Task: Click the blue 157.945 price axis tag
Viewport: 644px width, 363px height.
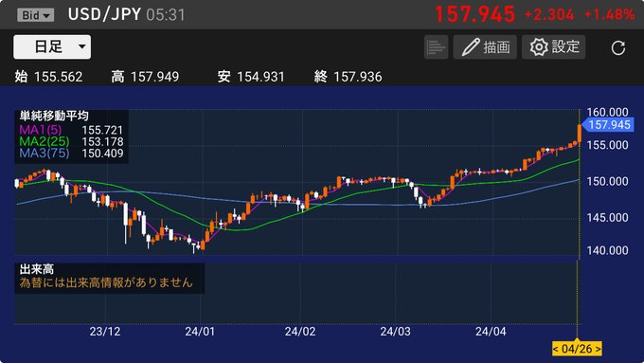Action: 608,125
